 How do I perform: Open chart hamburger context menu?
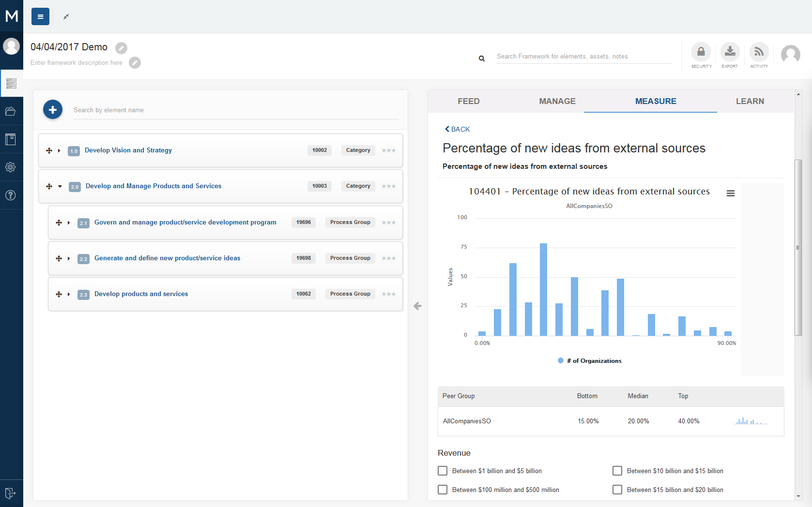click(x=731, y=194)
